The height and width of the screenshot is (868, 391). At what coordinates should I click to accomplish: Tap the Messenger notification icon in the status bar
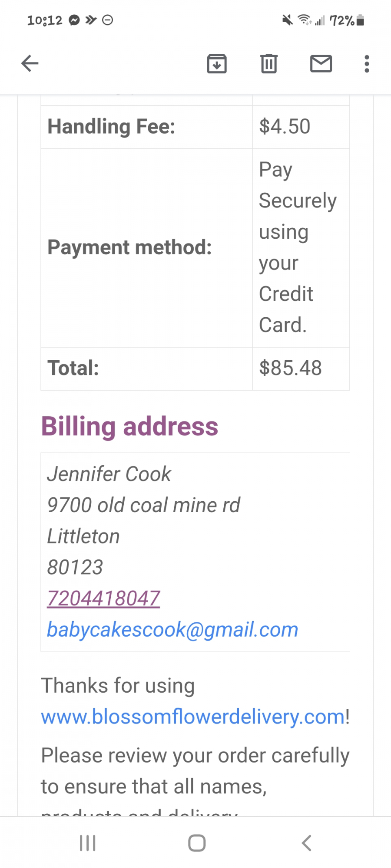(x=75, y=20)
